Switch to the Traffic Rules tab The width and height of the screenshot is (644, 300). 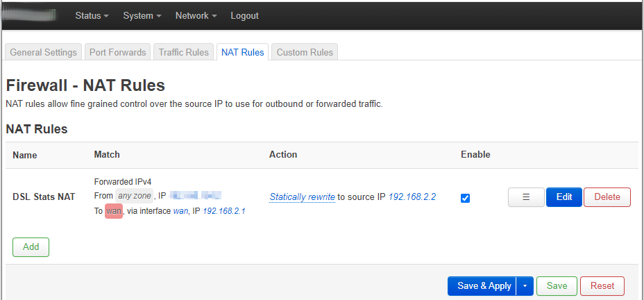(184, 52)
